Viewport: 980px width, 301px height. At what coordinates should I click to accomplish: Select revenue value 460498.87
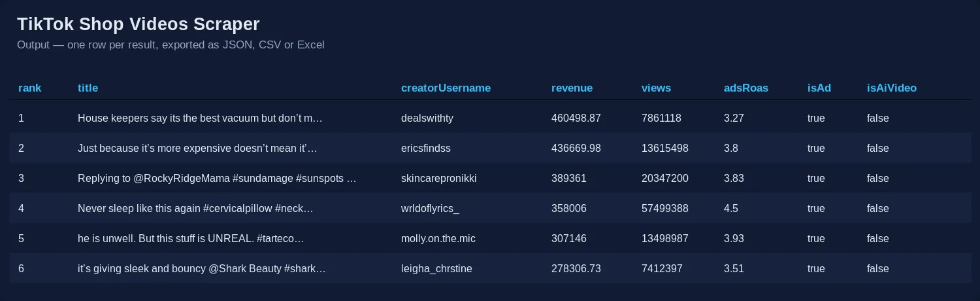pos(576,118)
